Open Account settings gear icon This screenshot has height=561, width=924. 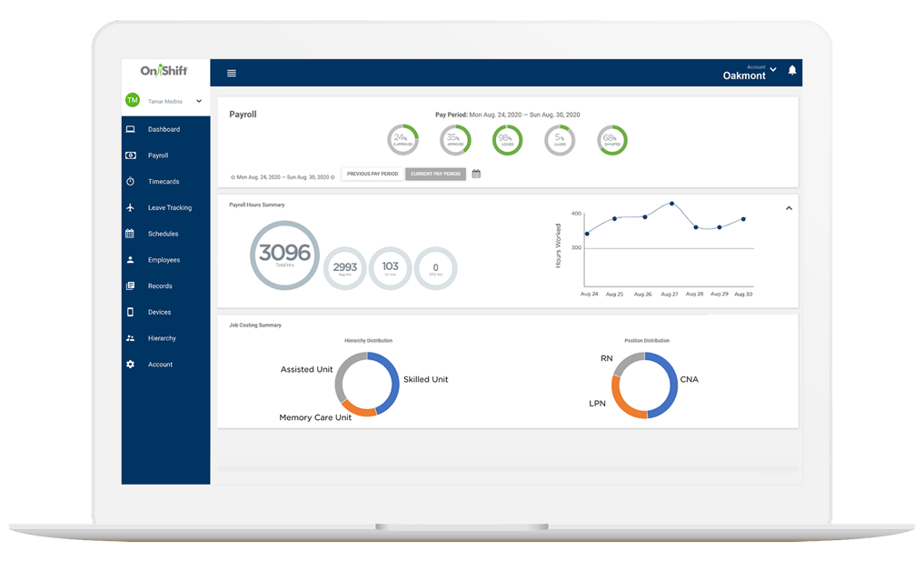(131, 364)
